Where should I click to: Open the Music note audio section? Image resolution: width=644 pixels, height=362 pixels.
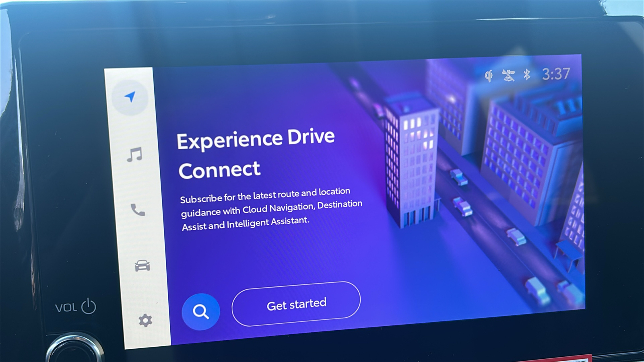pyautogui.click(x=135, y=154)
